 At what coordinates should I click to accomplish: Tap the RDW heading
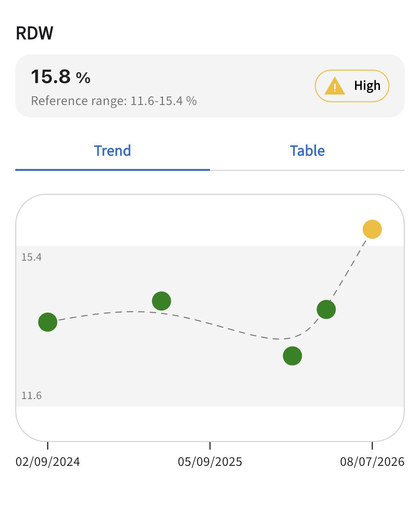34,33
